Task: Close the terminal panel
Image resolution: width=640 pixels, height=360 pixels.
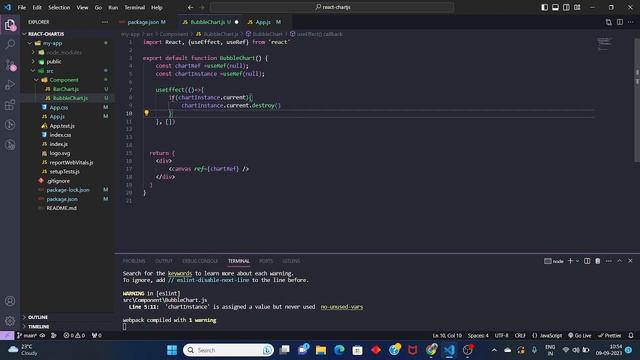Action: click(630, 261)
